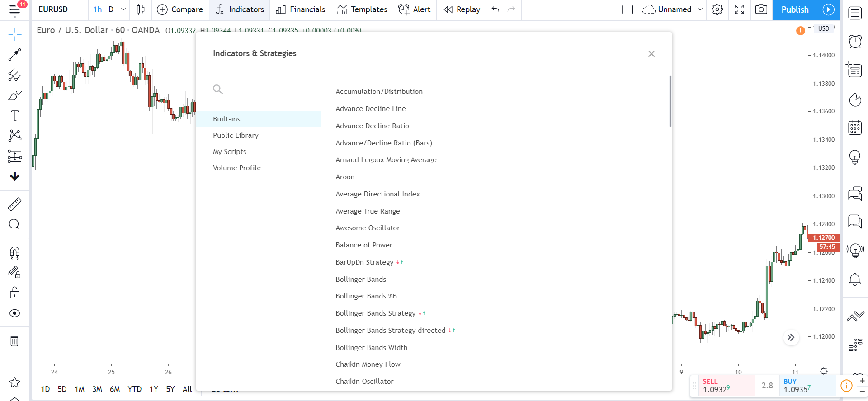Click the SELL 1.09329 button
The image size is (868, 401).
(727, 386)
